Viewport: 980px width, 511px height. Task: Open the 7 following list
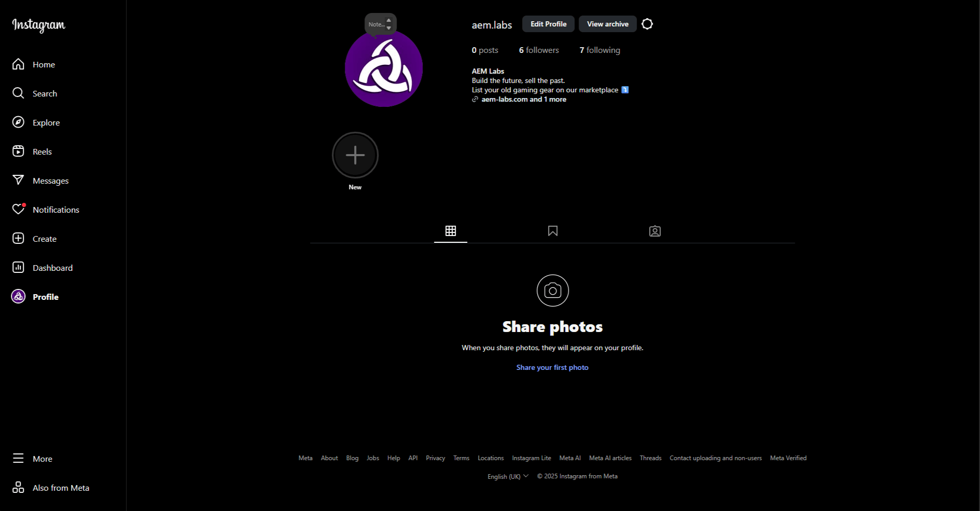click(x=599, y=50)
